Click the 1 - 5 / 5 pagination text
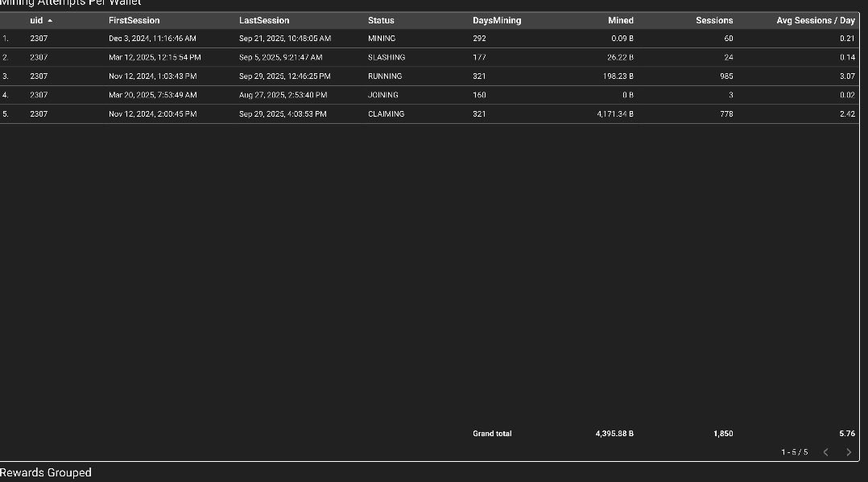The width and height of the screenshot is (868, 482). (x=795, y=452)
